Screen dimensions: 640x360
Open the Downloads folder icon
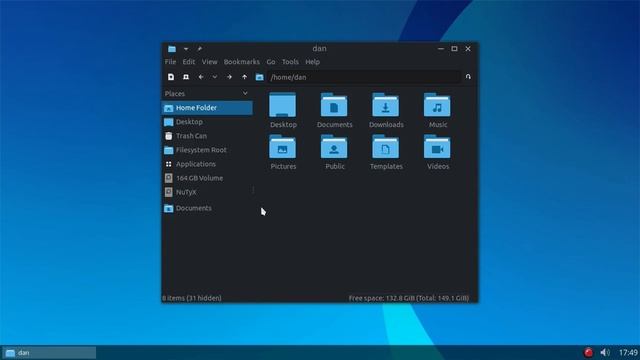point(385,105)
